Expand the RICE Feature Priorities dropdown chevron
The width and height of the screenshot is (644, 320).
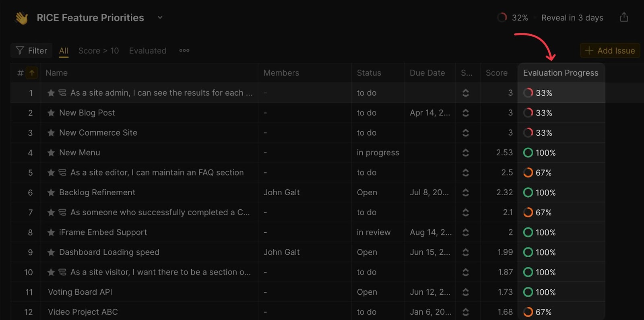click(160, 18)
